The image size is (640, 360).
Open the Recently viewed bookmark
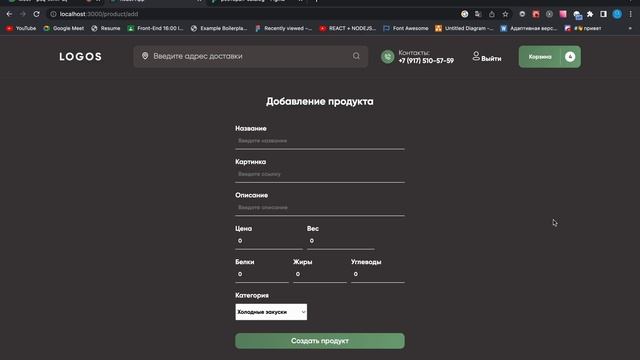(284, 28)
